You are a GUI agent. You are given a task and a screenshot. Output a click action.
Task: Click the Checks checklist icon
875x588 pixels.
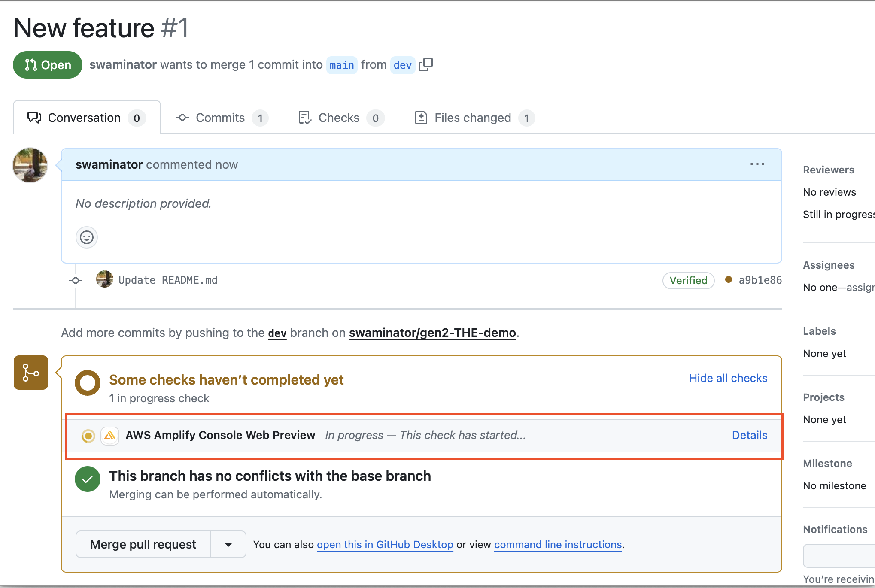click(x=304, y=118)
